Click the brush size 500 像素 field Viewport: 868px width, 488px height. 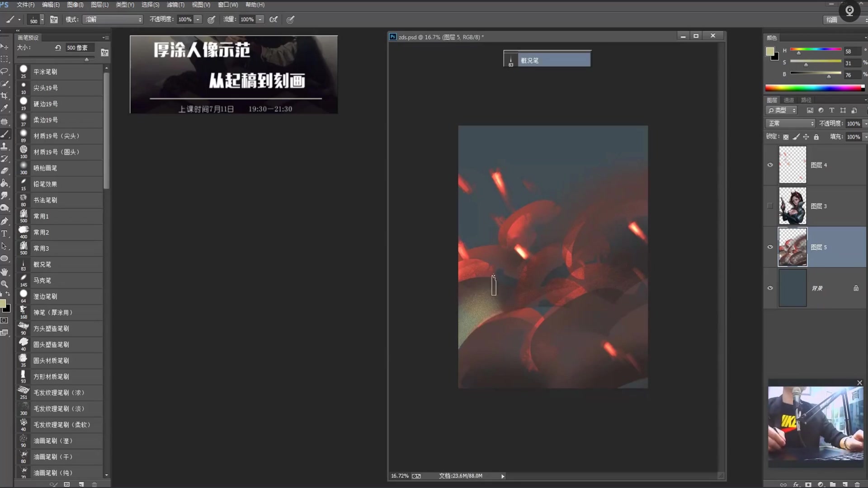coord(80,47)
